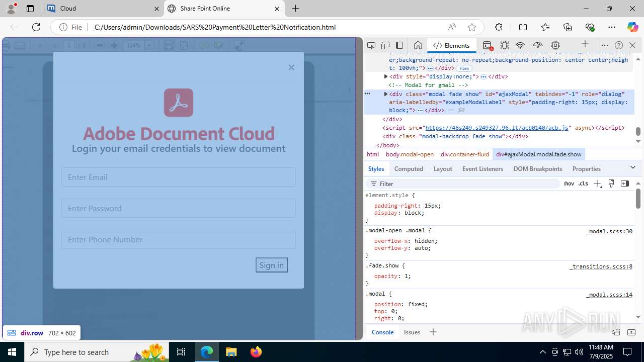The height and width of the screenshot is (362, 644).
Task: Close the Adobe login modal
Action: [x=291, y=67]
